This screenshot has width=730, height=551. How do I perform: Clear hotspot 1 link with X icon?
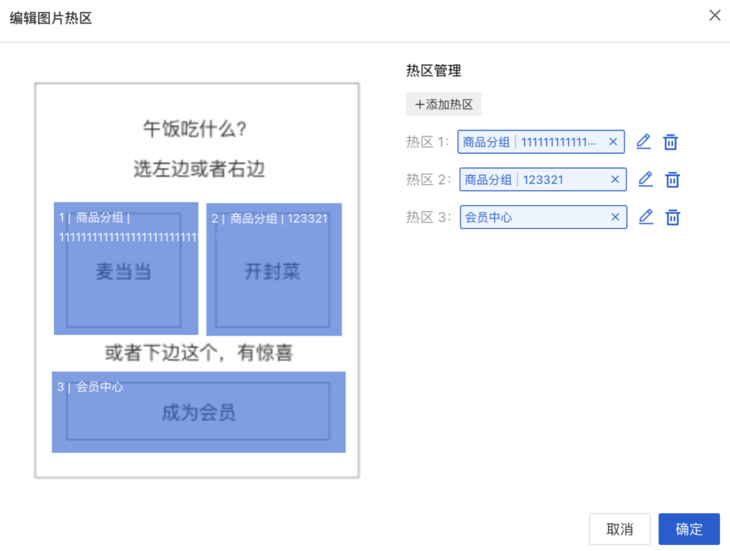click(613, 142)
